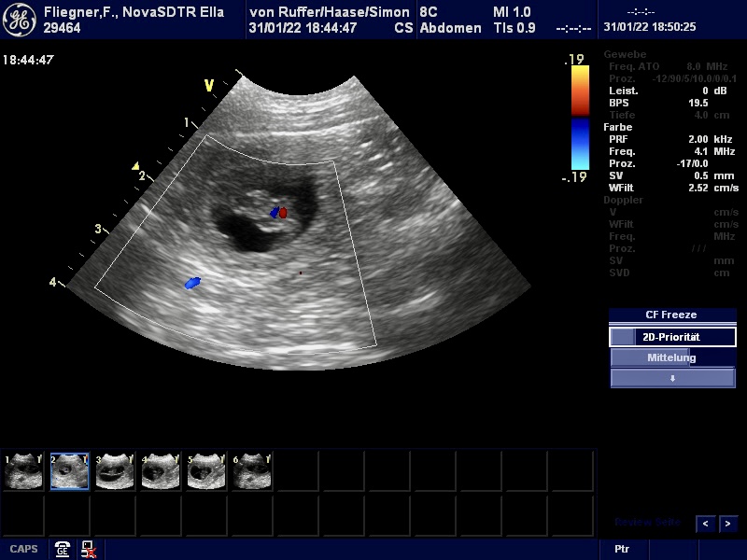Click the Ptr pointer mode label

pos(622,549)
